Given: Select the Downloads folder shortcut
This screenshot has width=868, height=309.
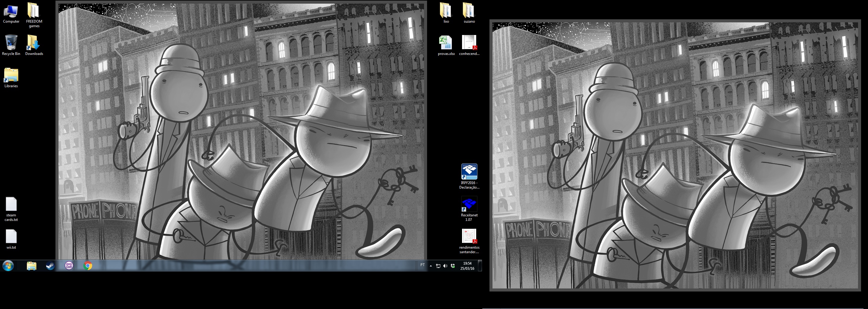Looking at the screenshot, I should [34, 45].
